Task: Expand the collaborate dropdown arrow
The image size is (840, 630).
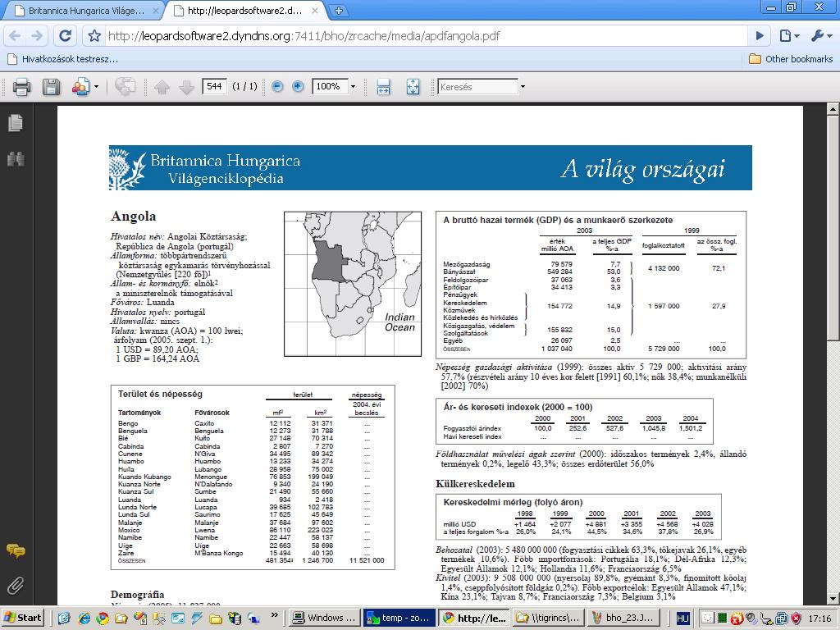Action: [x=96, y=87]
